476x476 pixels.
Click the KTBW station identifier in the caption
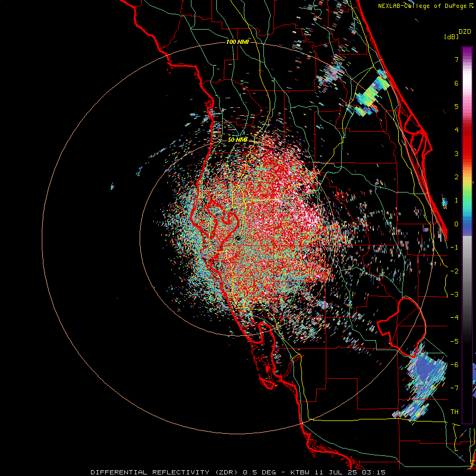pyautogui.click(x=300, y=472)
